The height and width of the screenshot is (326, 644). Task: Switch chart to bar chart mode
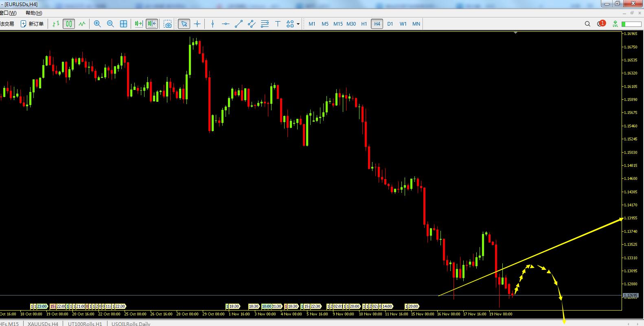[x=56, y=24]
